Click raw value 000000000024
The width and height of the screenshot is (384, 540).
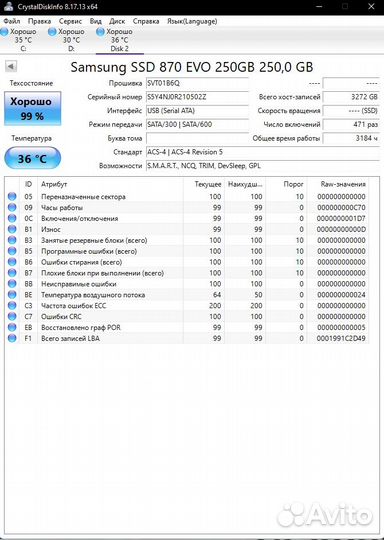click(x=341, y=295)
